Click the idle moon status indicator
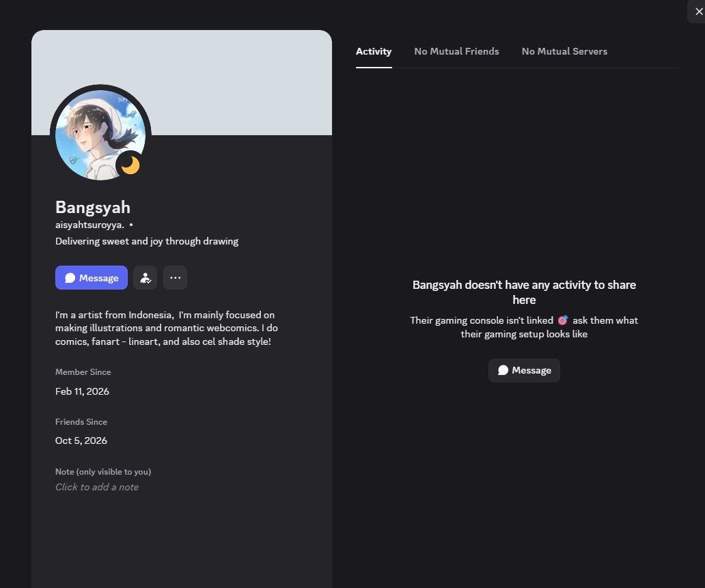The width and height of the screenshot is (705, 588). tap(130, 165)
